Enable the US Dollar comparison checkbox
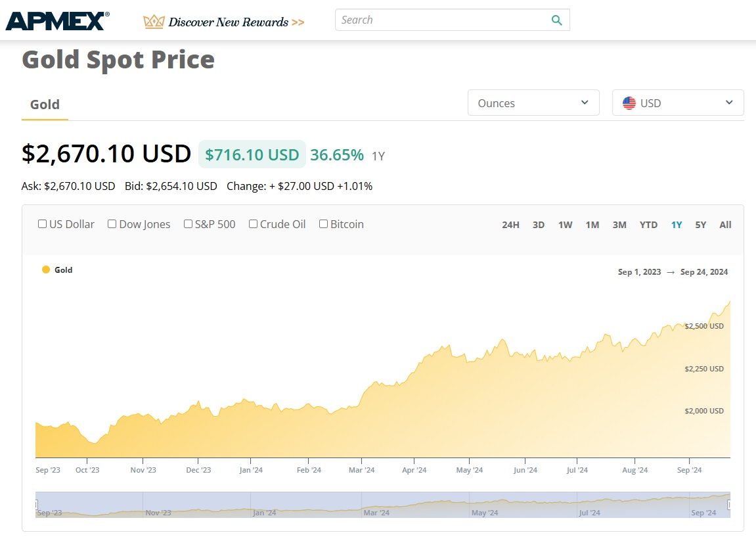The width and height of the screenshot is (756, 539). click(43, 224)
